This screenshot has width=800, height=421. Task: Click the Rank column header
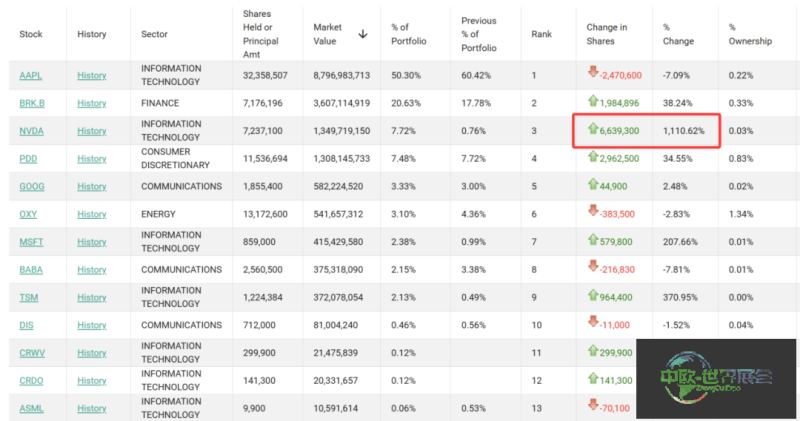[x=541, y=34]
